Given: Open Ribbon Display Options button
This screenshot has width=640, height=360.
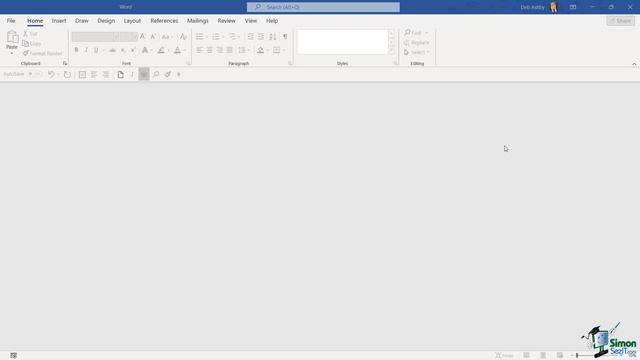Looking at the screenshot, I should 573,7.
